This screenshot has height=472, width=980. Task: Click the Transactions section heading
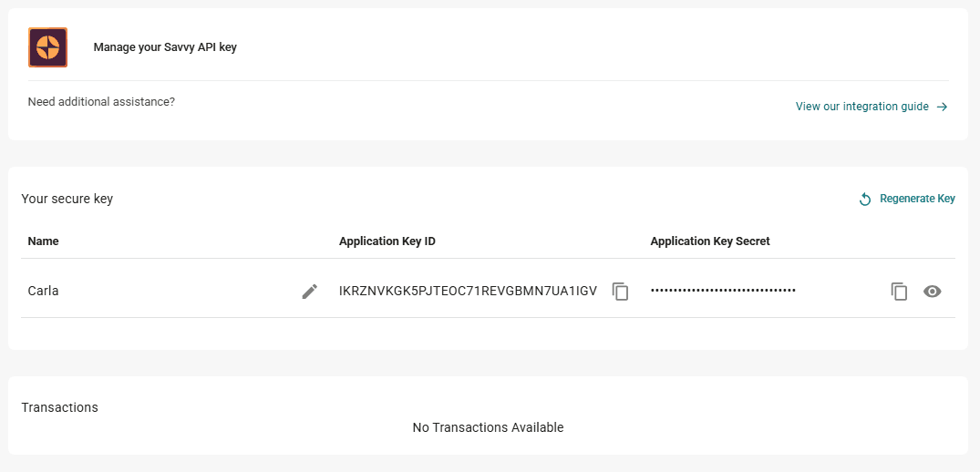[x=60, y=407]
